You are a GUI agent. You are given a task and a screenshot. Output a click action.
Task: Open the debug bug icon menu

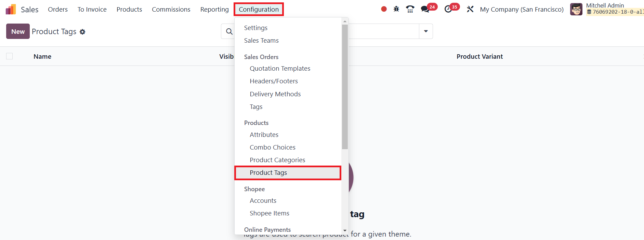[396, 9]
